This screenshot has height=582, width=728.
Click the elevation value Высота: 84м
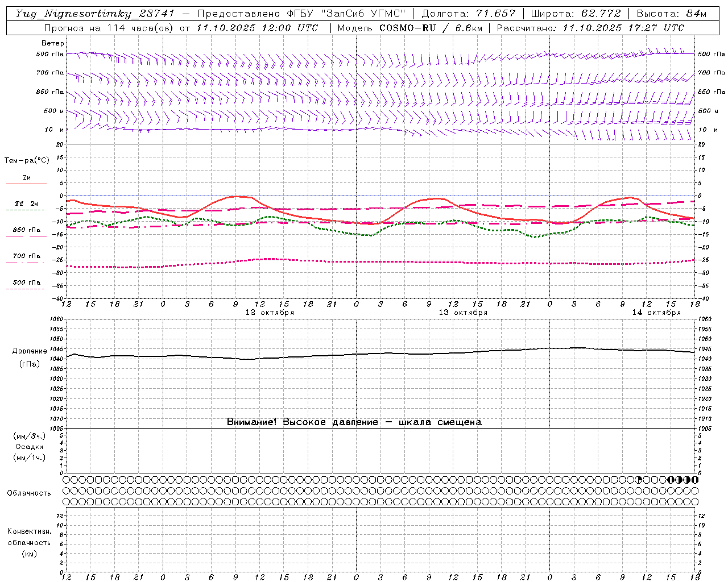pyautogui.click(x=672, y=14)
